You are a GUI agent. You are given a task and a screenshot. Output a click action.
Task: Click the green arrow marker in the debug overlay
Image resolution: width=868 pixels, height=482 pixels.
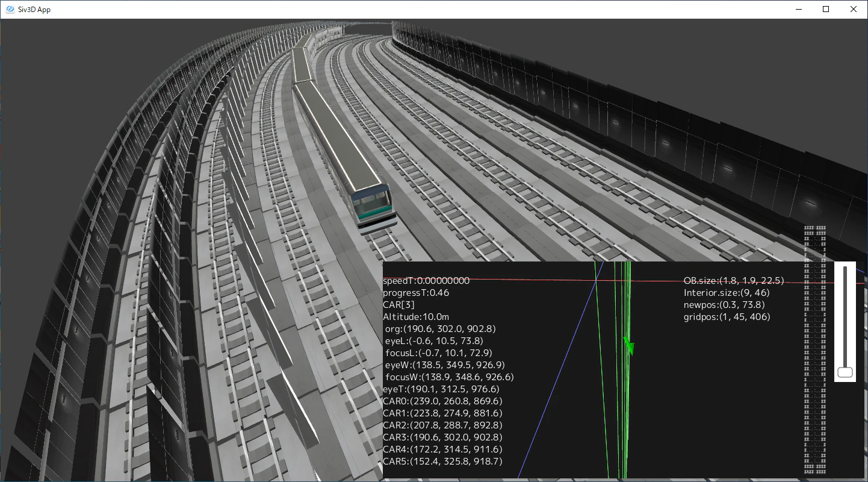(x=629, y=346)
